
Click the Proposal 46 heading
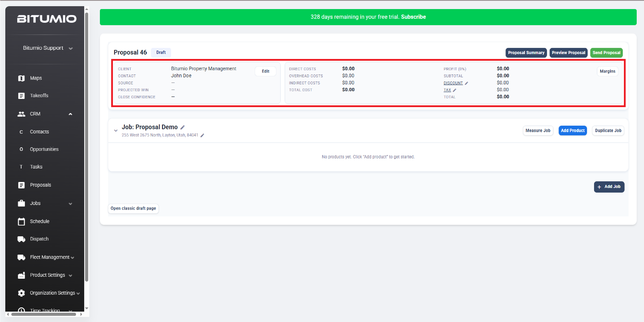click(x=130, y=53)
